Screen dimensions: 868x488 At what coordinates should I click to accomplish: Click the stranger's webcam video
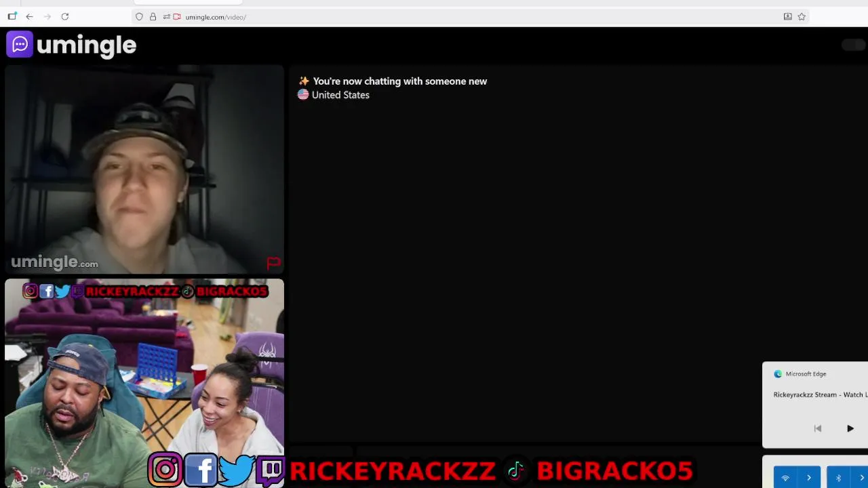[144, 169]
